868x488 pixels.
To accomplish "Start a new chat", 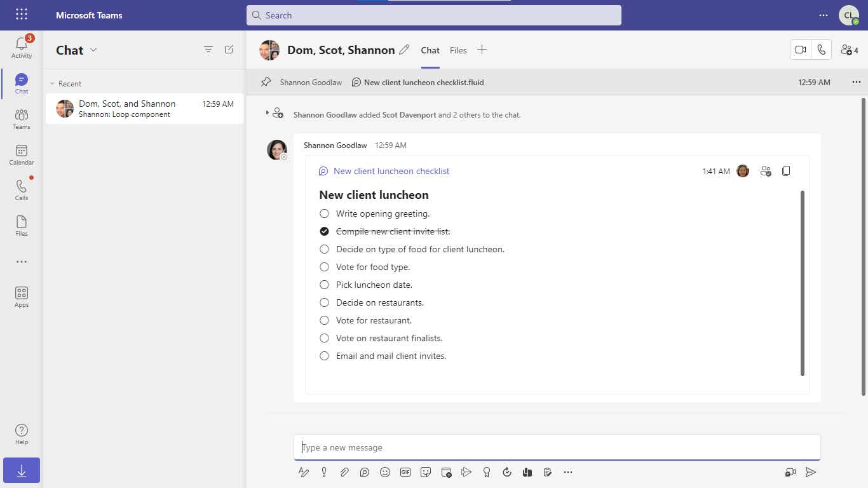I will pyautogui.click(x=229, y=50).
